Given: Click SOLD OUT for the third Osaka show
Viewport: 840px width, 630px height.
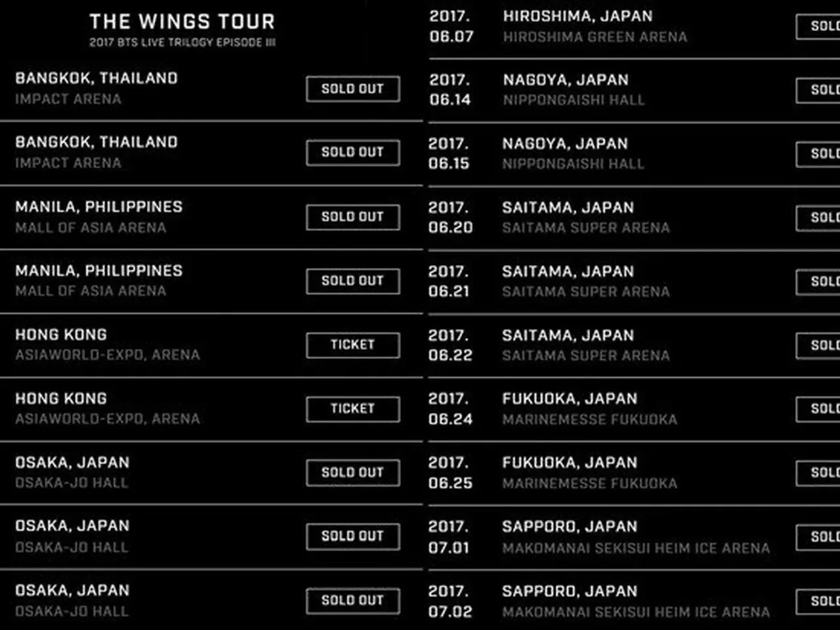Looking at the screenshot, I should [352, 600].
